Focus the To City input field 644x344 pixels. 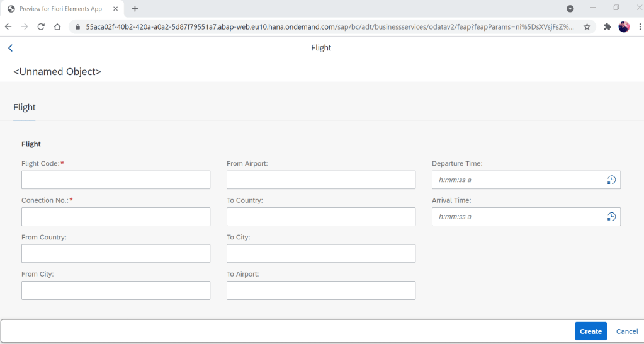[321, 253]
